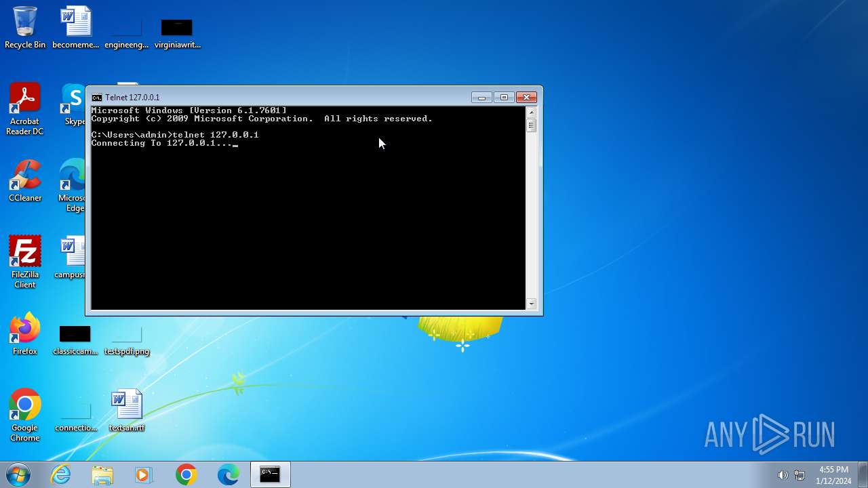Open the Windows Start menu
The image size is (868, 488).
click(18, 474)
